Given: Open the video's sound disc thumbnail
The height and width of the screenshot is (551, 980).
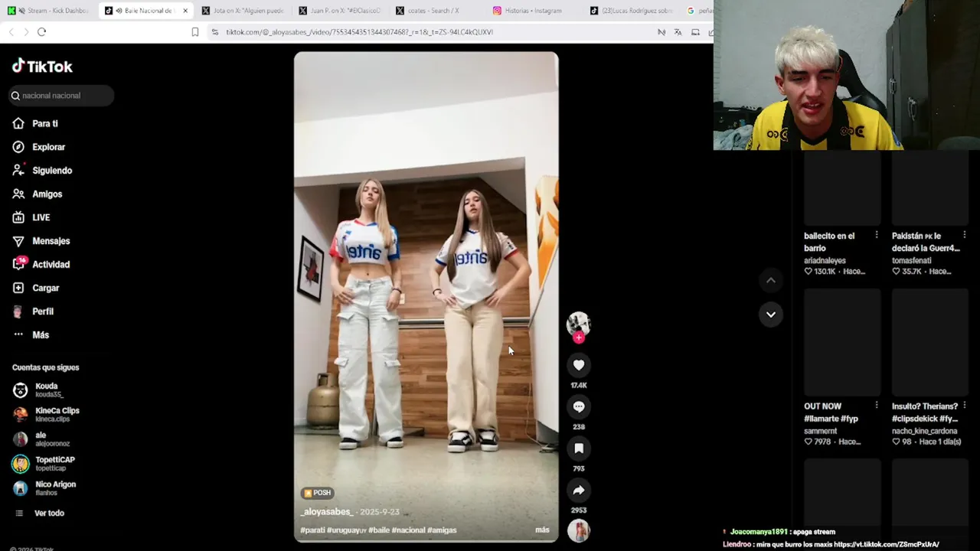Looking at the screenshot, I should [579, 530].
